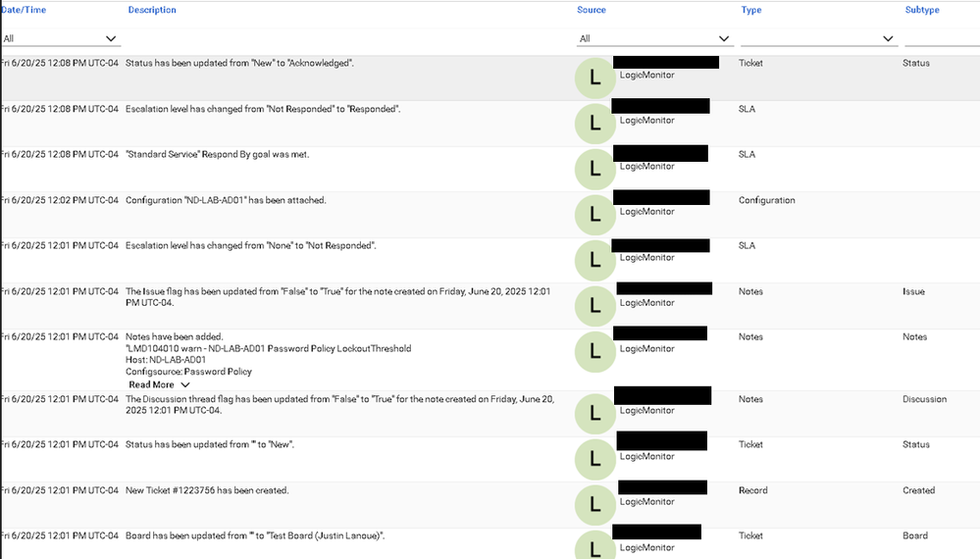Viewport: 980px width, 559px height.
Task: Click the Type column header
Action: tap(750, 10)
